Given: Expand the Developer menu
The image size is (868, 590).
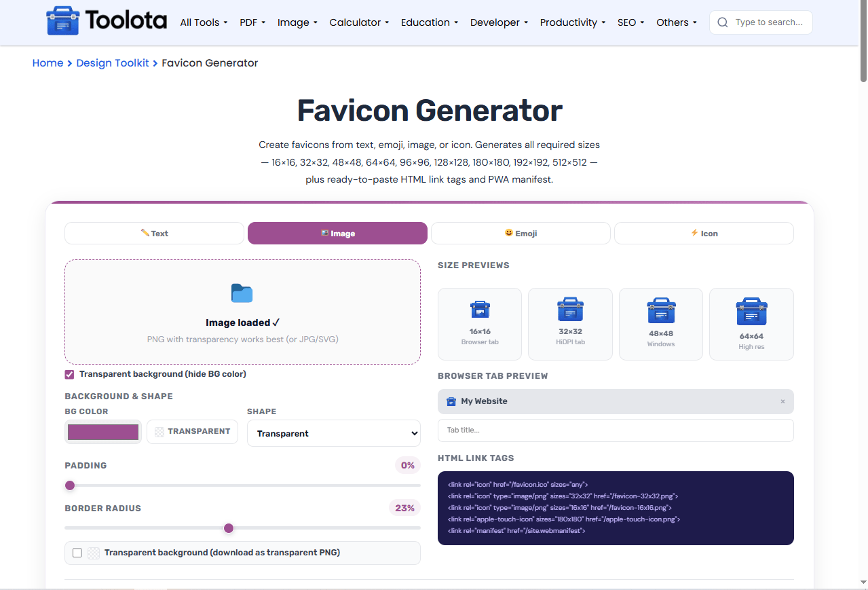Looking at the screenshot, I should point(499,22).
